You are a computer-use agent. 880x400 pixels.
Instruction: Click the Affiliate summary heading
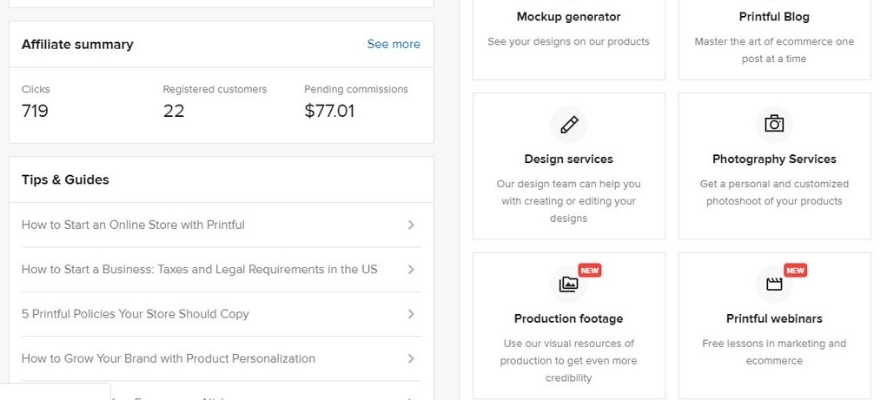click(77, 44)
